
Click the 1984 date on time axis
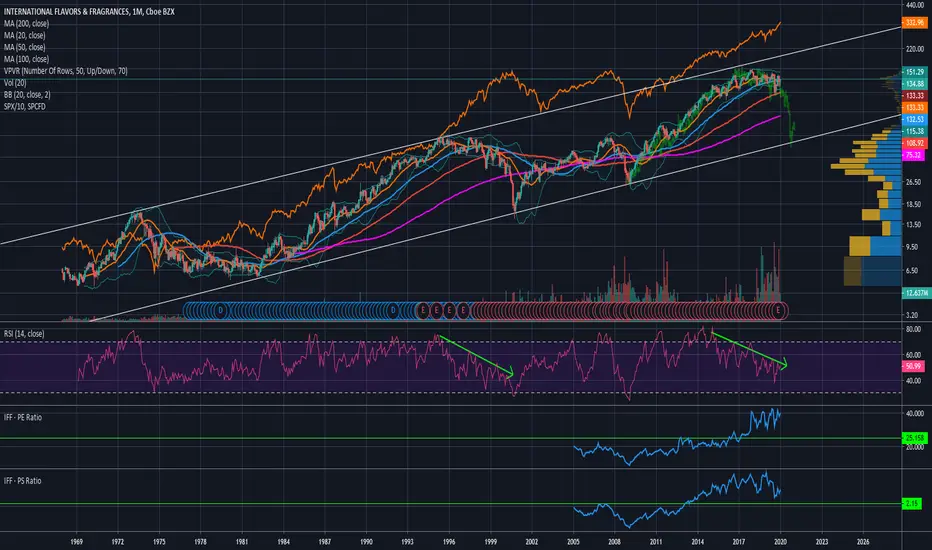(x=283, y=542)
